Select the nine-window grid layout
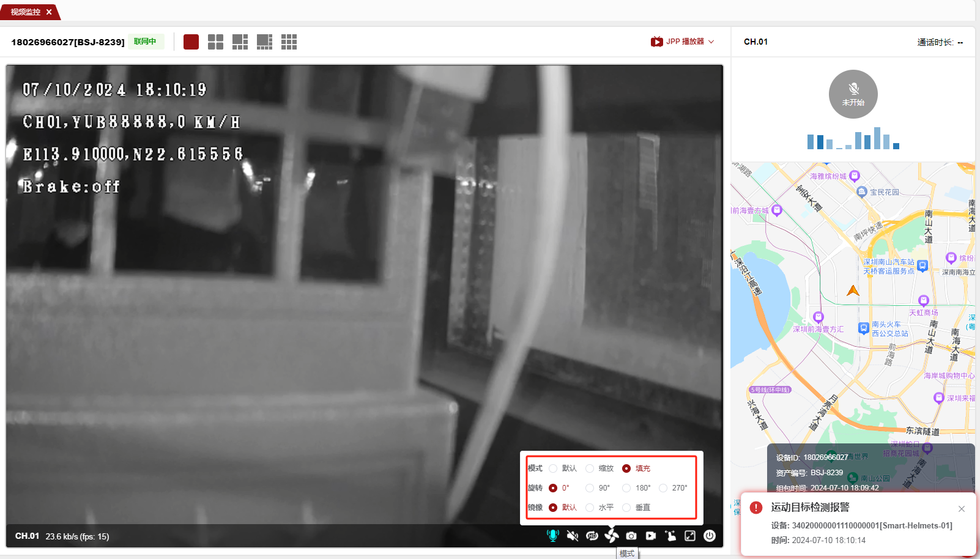This screenshot has width=980, height=559. [289, 42]
